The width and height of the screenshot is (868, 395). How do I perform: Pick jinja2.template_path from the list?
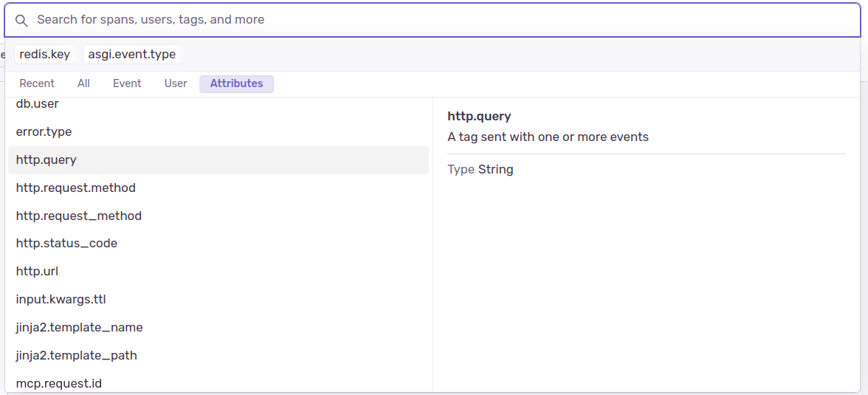[76, 355]
